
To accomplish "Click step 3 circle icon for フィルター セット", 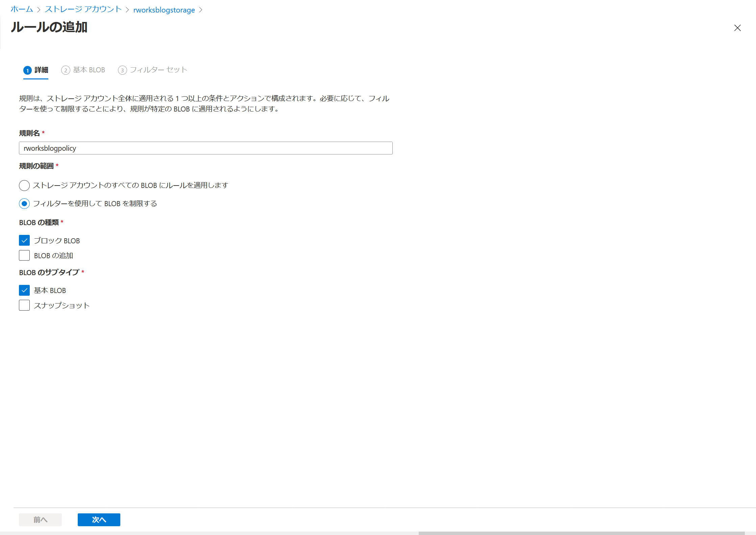I will 122,70.
